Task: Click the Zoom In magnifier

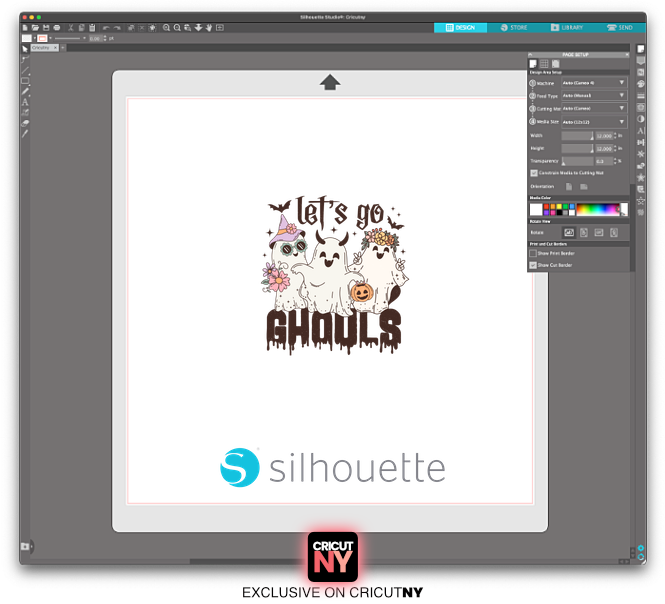Action: [x=167, y=28]
